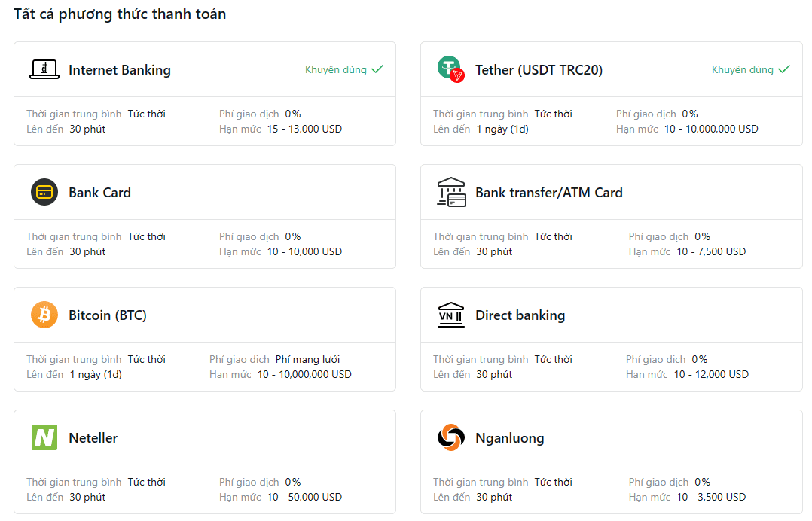Viewport: 812px width, 521px height.
Task: Choose Internet Banking payment method
Action: point(205,93)
